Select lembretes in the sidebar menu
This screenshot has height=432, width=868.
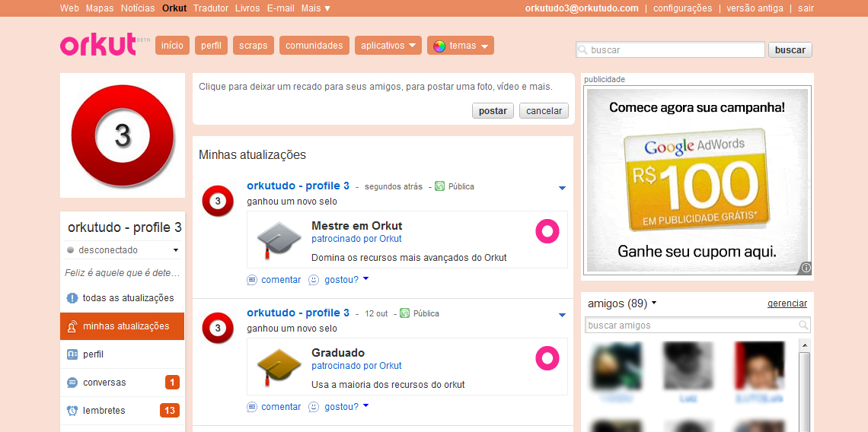tap(123, 411)
